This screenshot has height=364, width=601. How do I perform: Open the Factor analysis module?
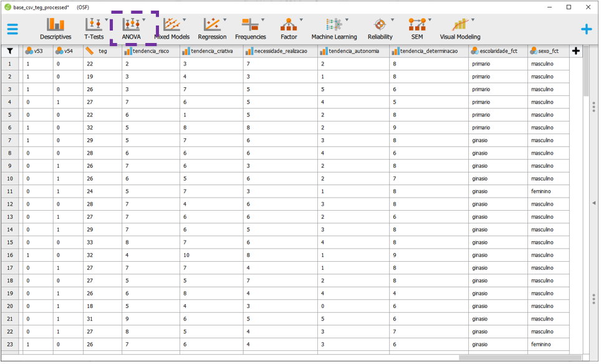coord(289,29)
